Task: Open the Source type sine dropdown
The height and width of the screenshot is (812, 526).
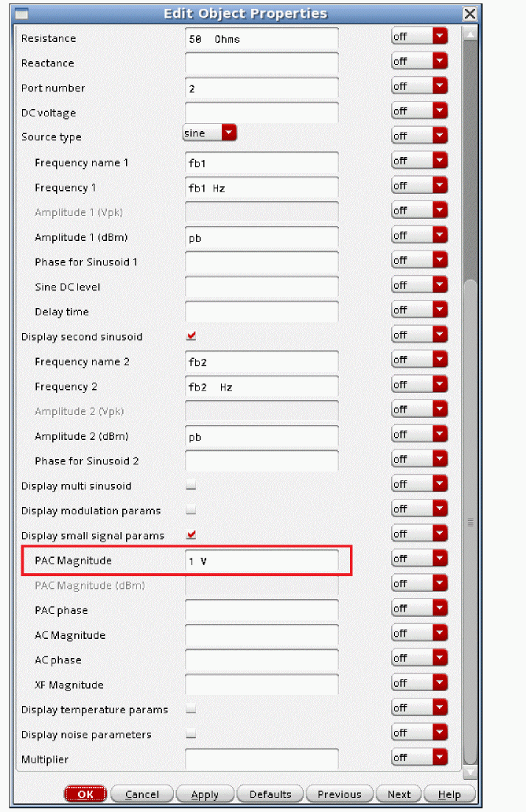Action: tap(228, 133)
